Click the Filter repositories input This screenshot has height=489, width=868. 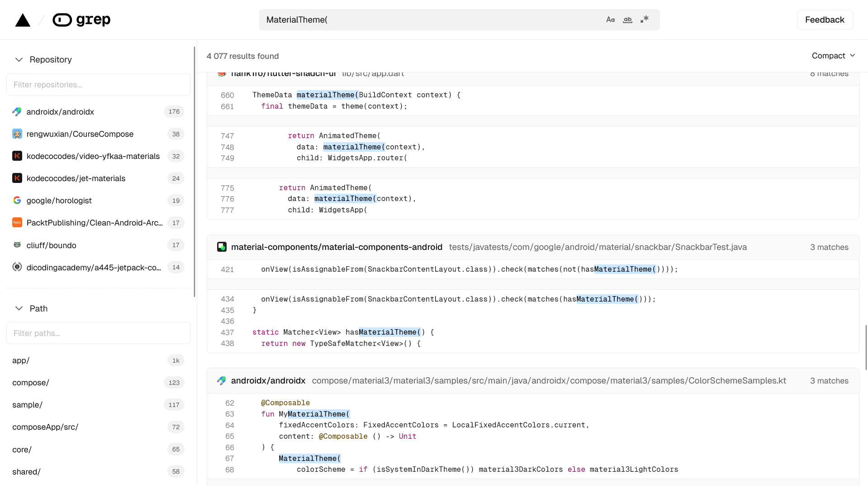[x=99, y=85]
